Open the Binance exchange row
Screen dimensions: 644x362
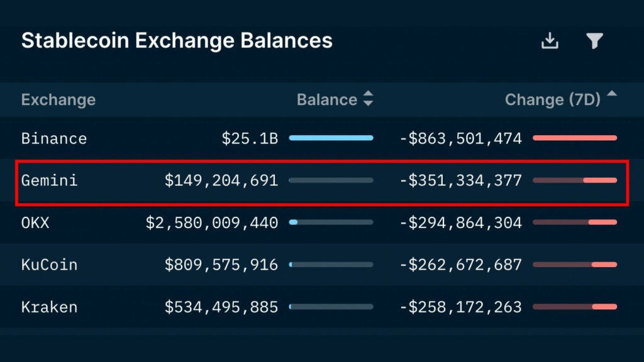[322, 138]
